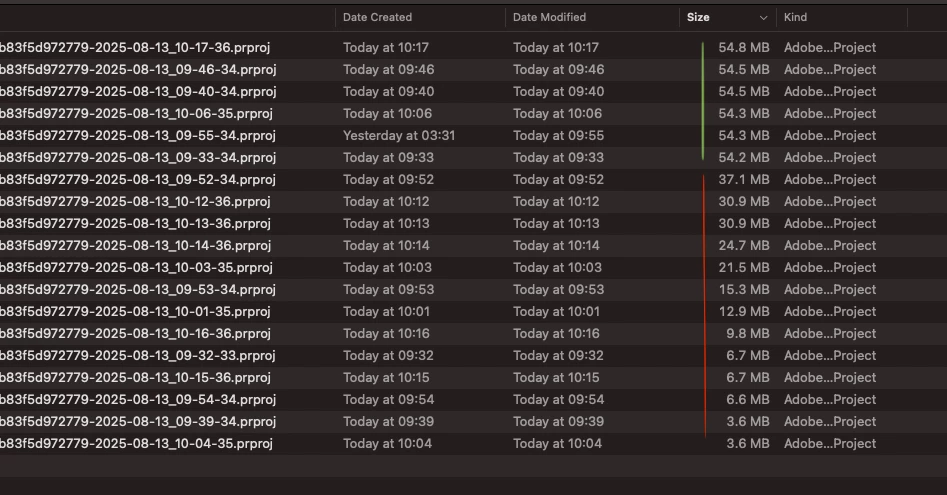This screenshot has height=495, width=947.
Task: Select file ending 09-40-34.prproj
Action: (x=138, y=92)
